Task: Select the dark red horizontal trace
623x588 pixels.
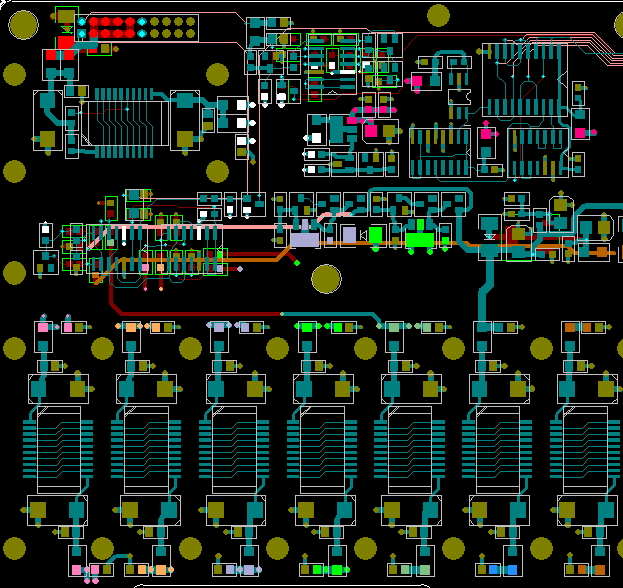Action: [x=200, y=313]
